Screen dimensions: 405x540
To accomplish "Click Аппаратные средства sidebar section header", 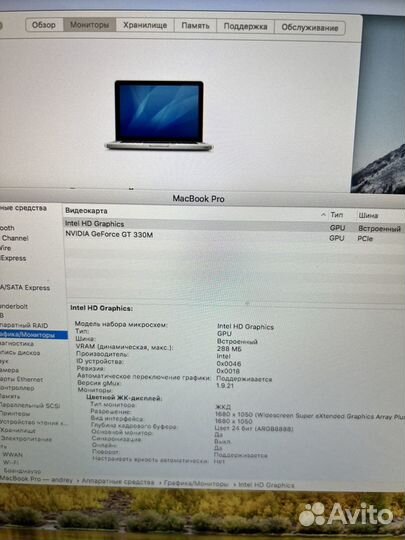I will 23,208.
